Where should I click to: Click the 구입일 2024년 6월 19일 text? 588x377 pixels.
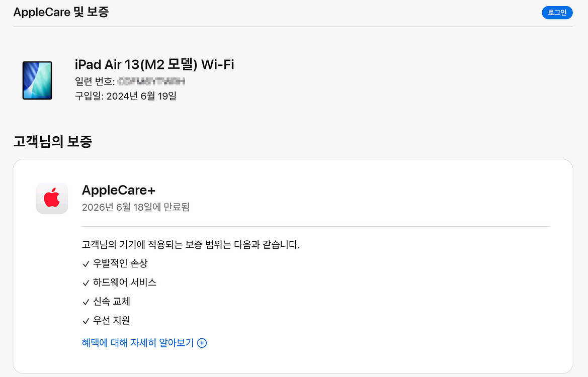coord(125,96)
